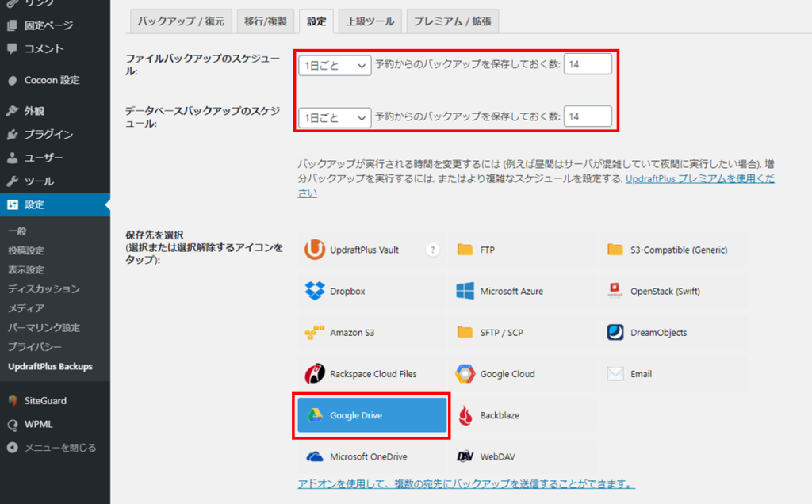Click the WPML sidebar icon

(x=13, y=424)
